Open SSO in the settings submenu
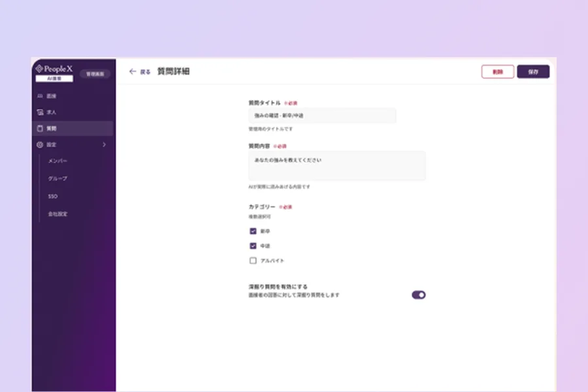 coord(53,196)
